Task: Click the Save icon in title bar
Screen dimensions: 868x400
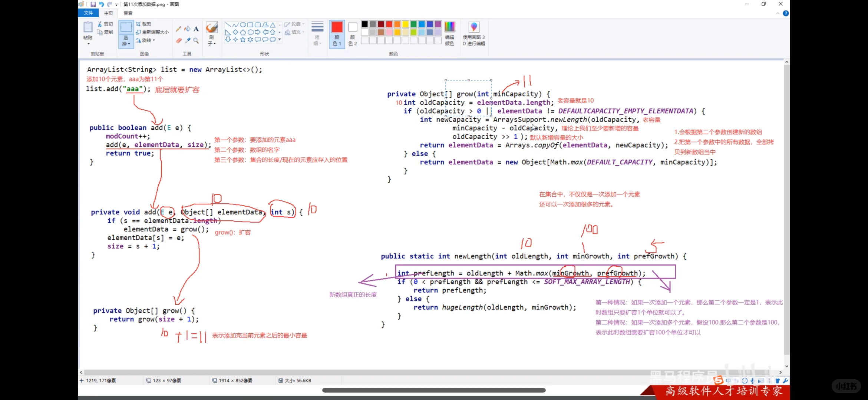Action: pyautogui.click(x=93, y=4)
